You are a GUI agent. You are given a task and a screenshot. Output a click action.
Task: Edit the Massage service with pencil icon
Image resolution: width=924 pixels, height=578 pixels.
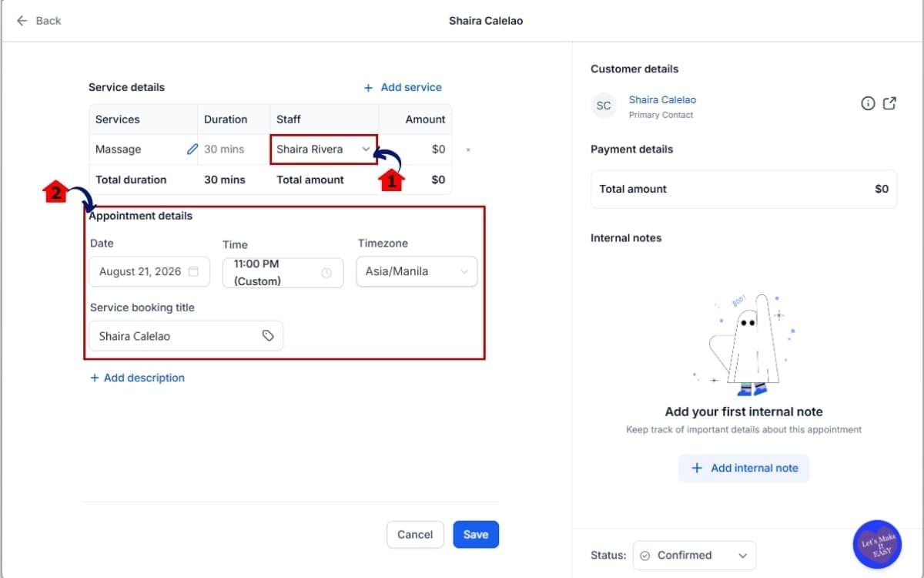tap(192, 150)
